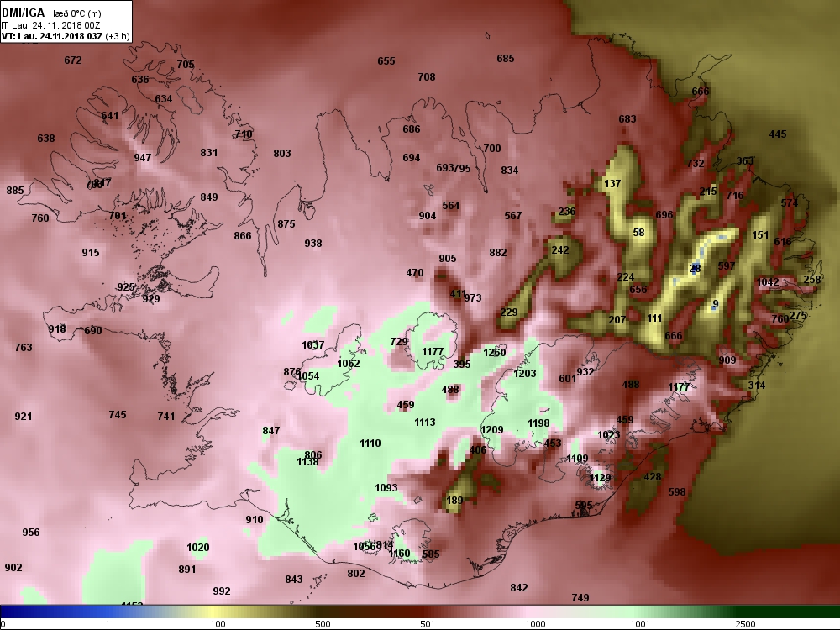Click the 803 value label

(281, 154)
